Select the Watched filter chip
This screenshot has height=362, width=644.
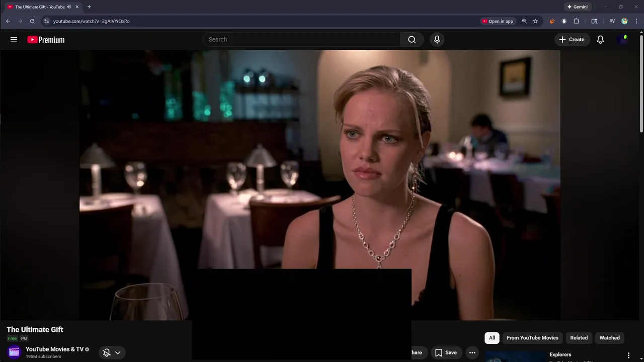coord(609,338)
